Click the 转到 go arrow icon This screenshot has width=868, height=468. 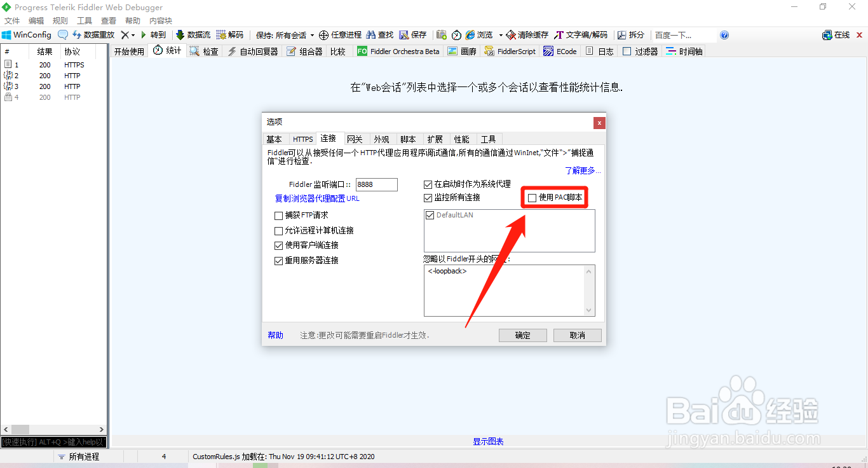pos(144,35)
